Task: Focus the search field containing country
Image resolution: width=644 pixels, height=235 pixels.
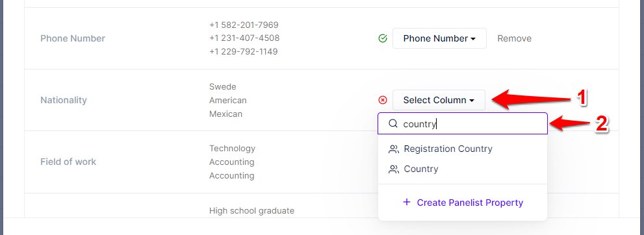Action: point(463,123)
